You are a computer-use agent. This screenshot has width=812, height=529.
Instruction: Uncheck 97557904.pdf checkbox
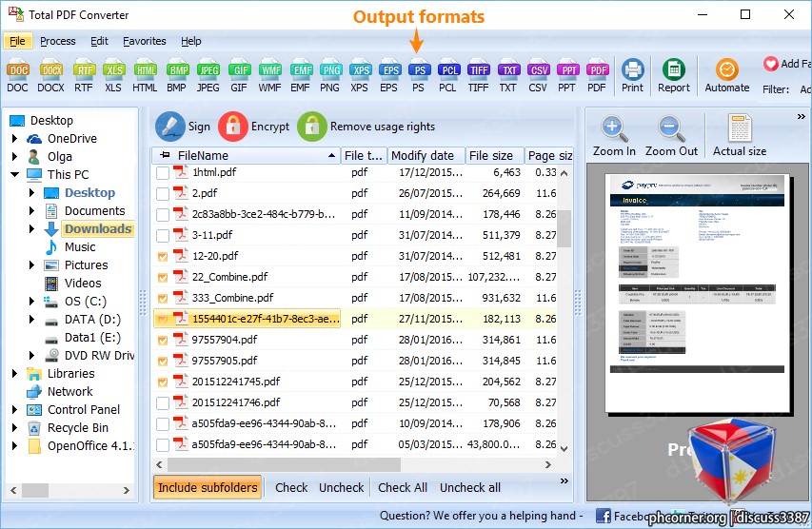click(163, 340)
